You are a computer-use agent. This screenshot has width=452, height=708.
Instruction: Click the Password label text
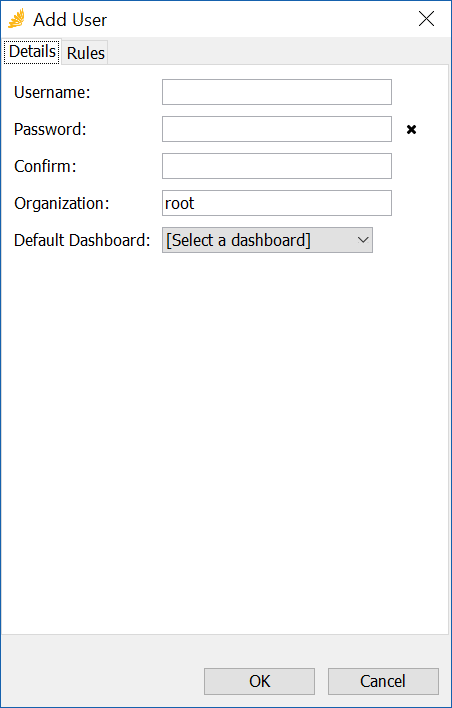click(50, 130)
